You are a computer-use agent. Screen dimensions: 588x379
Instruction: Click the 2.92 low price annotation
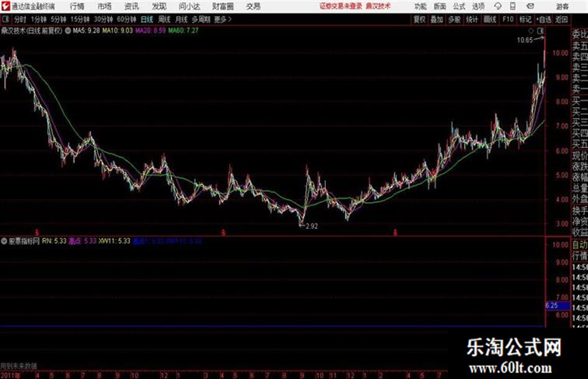312,227
